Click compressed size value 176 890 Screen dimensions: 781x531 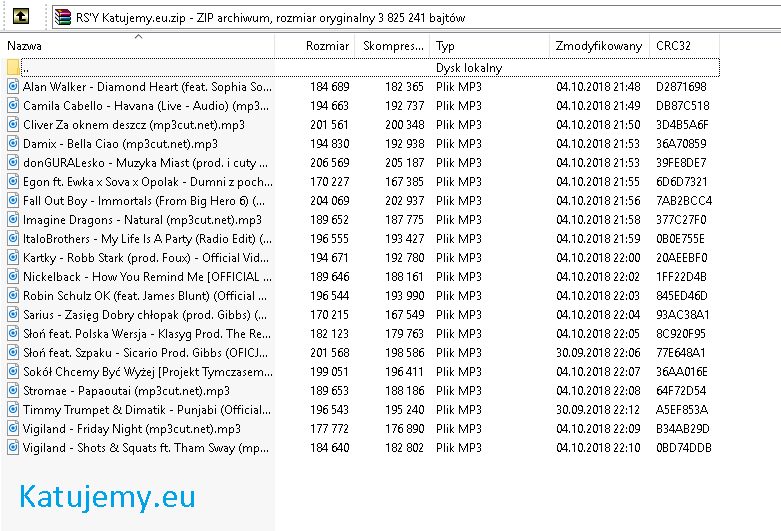point(404,429)
